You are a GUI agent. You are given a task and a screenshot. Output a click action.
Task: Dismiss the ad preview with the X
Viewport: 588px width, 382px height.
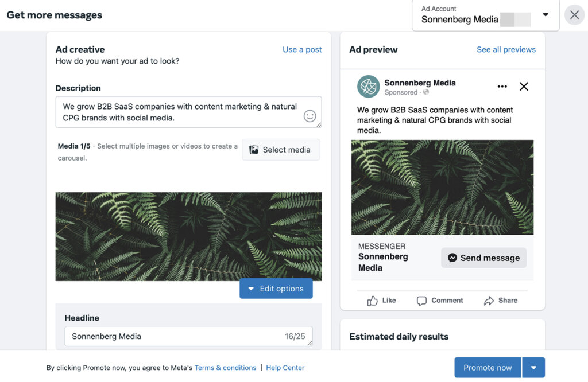[x=523, y=86]
